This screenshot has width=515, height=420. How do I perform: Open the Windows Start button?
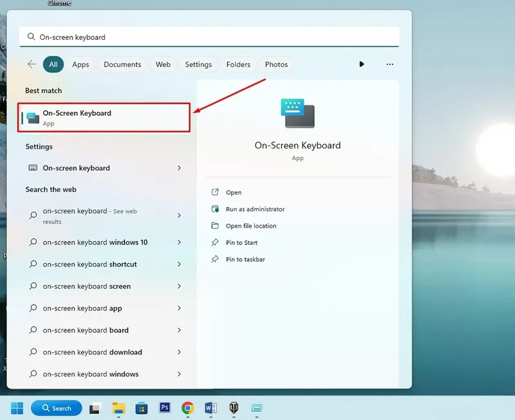point(17,408)
